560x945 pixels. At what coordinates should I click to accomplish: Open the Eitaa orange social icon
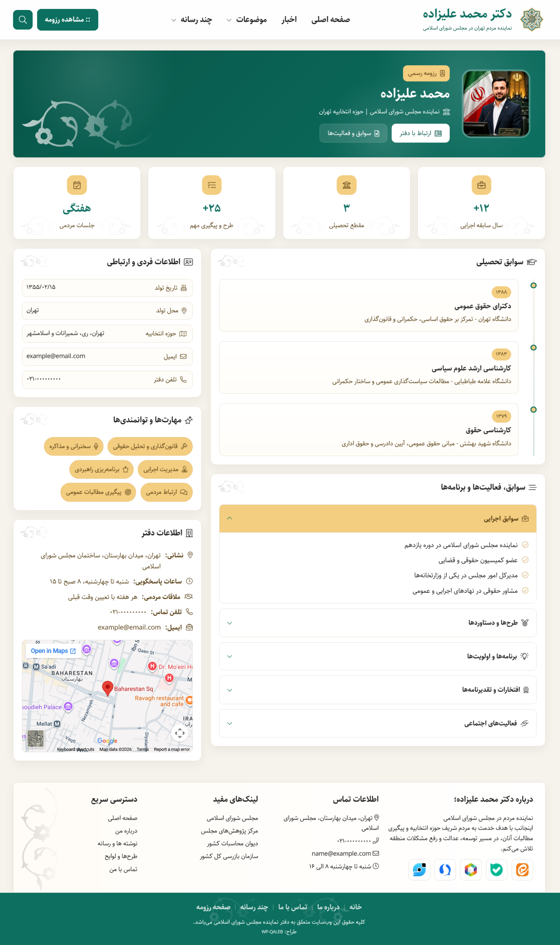pyautogui.click(x=522, y=870)
